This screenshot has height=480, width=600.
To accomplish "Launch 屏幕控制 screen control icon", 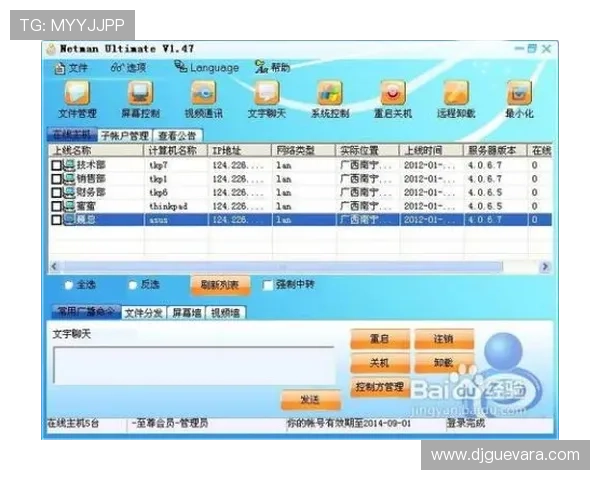I will click(x=140, y=93).
